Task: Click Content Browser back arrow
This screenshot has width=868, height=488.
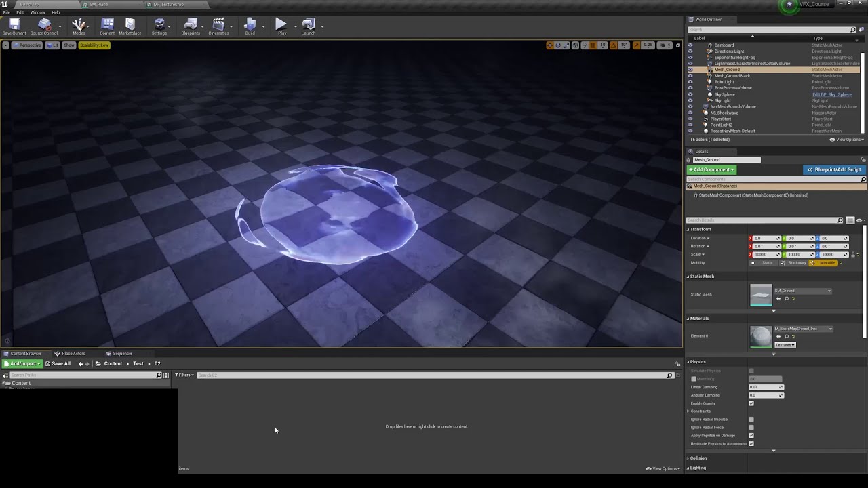Action: pos(80,364)
